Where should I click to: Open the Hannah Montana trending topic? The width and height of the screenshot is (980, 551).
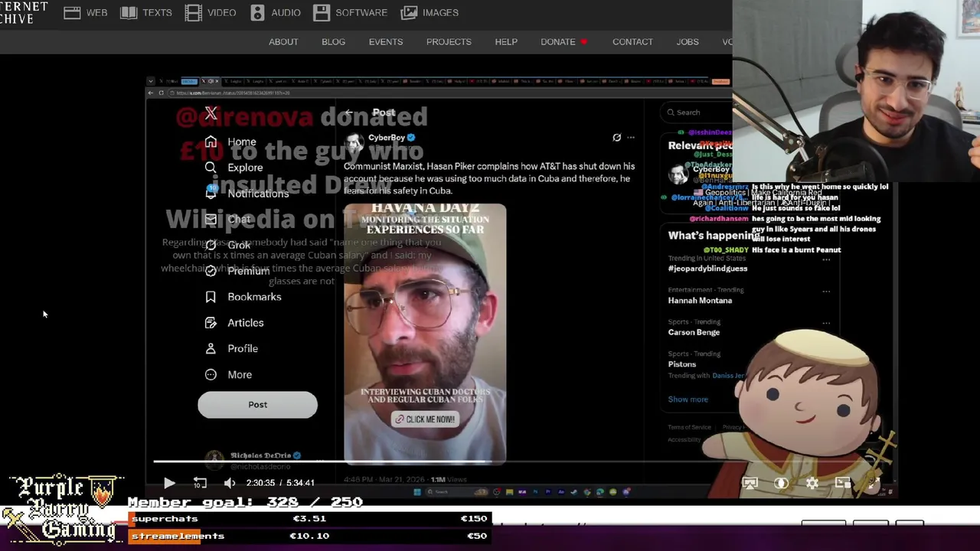[x=700, y=301]
